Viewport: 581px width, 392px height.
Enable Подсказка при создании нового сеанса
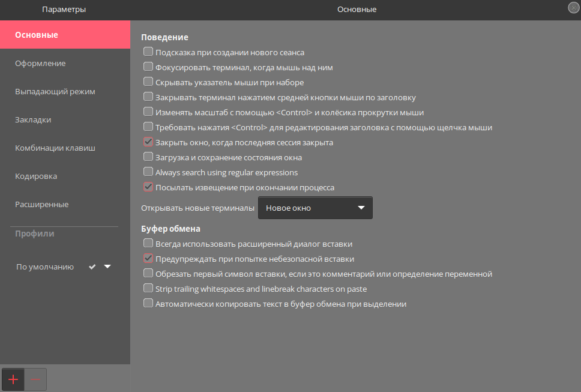(148, 52)
